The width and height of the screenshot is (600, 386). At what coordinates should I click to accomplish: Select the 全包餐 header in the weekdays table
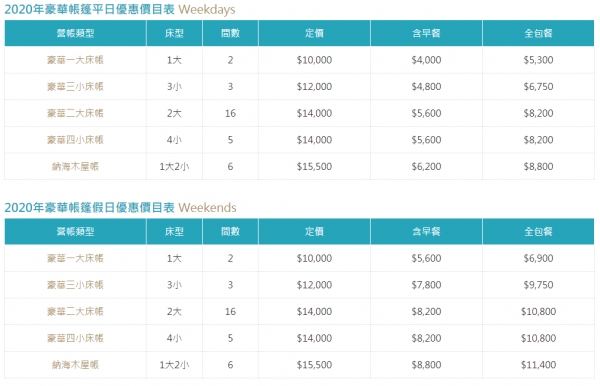pyautogui.click(x=538, y=33)
